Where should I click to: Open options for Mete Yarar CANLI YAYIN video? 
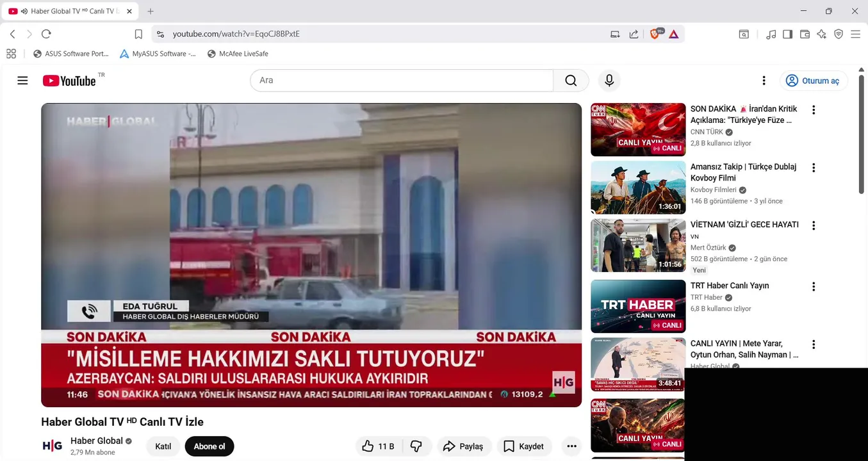[814, 344]
